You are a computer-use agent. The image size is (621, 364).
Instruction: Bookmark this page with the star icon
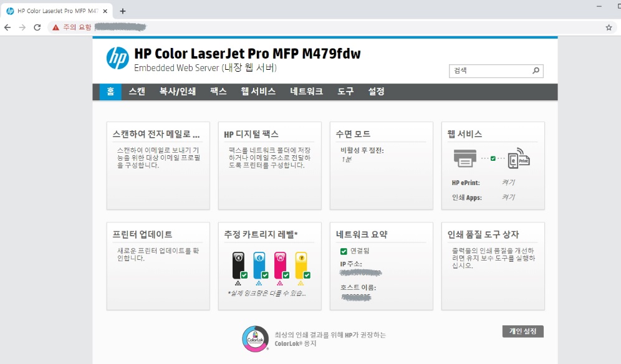click(609, 27)
